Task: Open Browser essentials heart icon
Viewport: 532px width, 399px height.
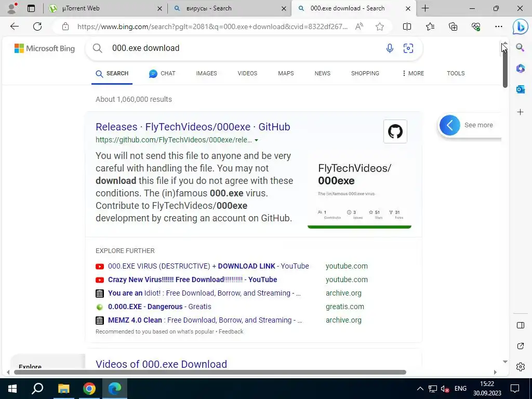Action: [x=476, y=26]
